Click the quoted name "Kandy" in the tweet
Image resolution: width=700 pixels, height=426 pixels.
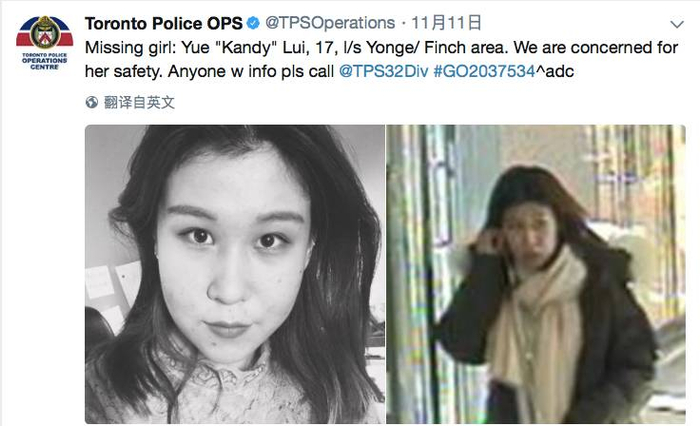coord(246,47)
